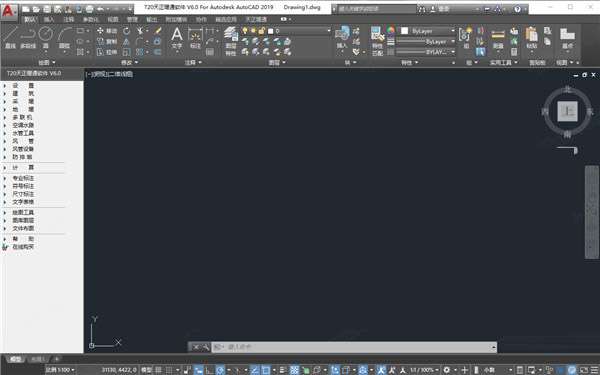Open the ByLayer color dropdown
This screenshot has width=600, height=375.
point(427,31)
